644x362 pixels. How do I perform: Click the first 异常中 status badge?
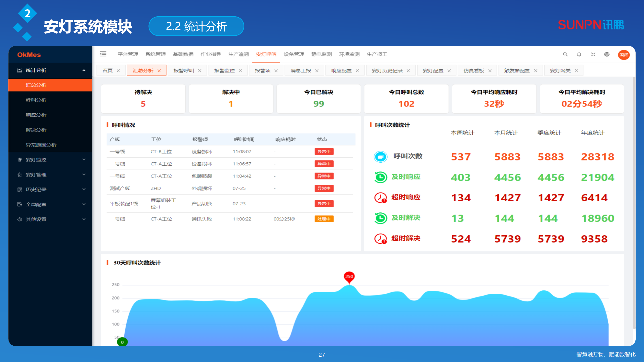[x=324, y=151]
